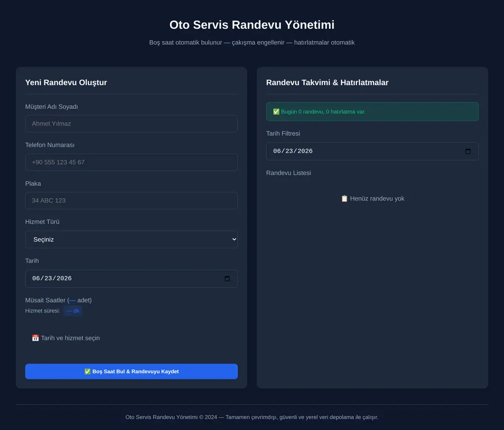Click the 'Tarih ve hizmet seçin' hint

(x=66, y=338)
